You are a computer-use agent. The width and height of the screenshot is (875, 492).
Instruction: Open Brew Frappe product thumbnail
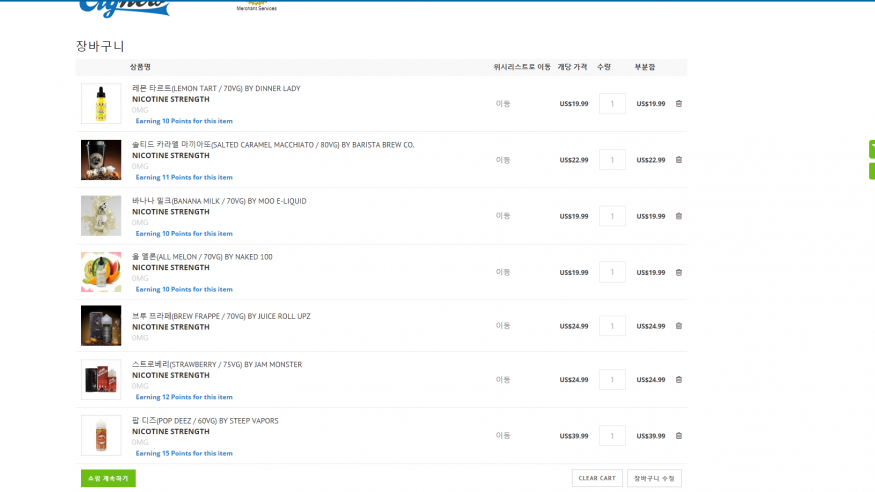(101, 326)
